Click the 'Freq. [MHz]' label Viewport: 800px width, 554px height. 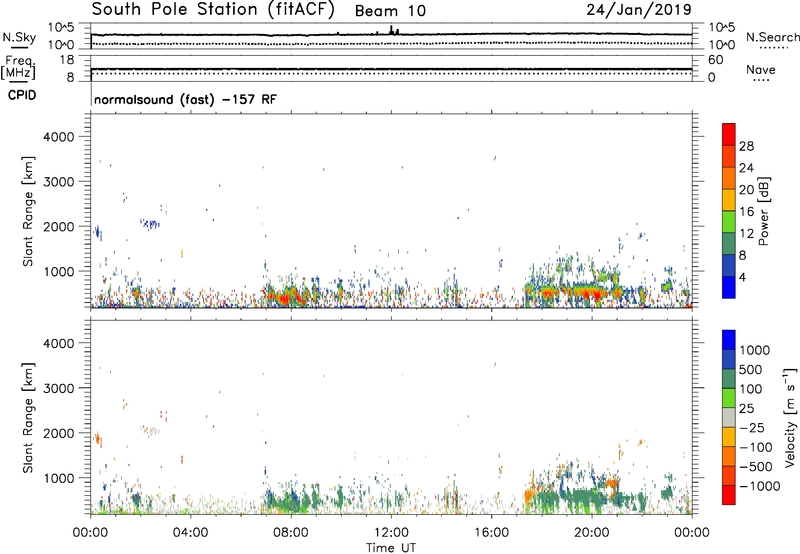(x=18, y=67)
